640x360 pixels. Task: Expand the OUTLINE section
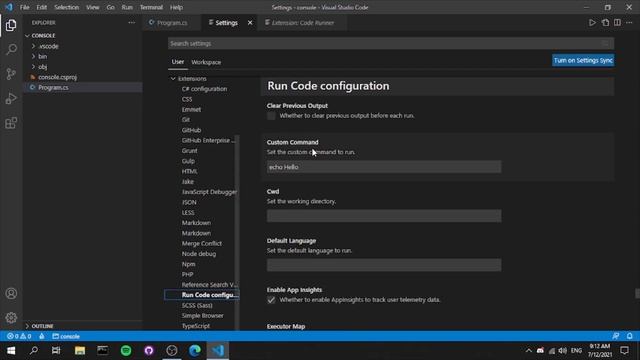(x=41, y=326)
